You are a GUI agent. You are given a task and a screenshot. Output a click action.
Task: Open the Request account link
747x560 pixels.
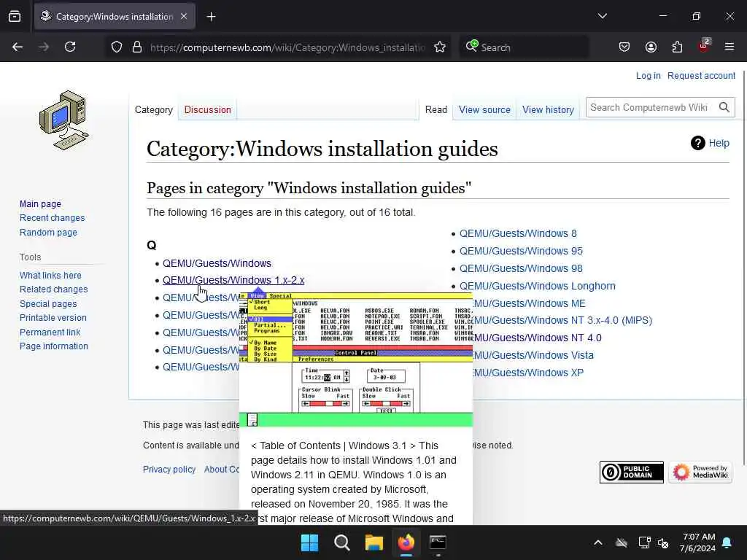coord(701,76)
